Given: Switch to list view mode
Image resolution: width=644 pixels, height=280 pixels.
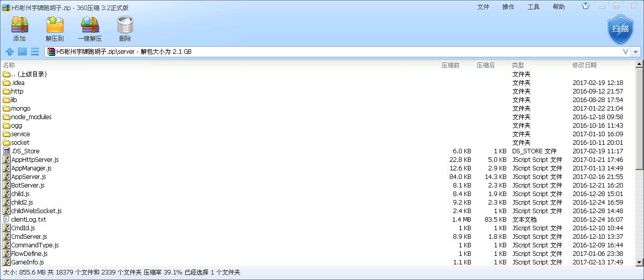Looking at the screenshot, I should (x=35, y=52).
